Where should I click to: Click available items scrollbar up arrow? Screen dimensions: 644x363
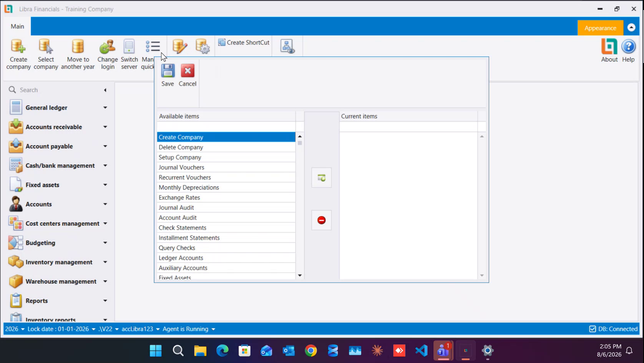pos(300,137)
